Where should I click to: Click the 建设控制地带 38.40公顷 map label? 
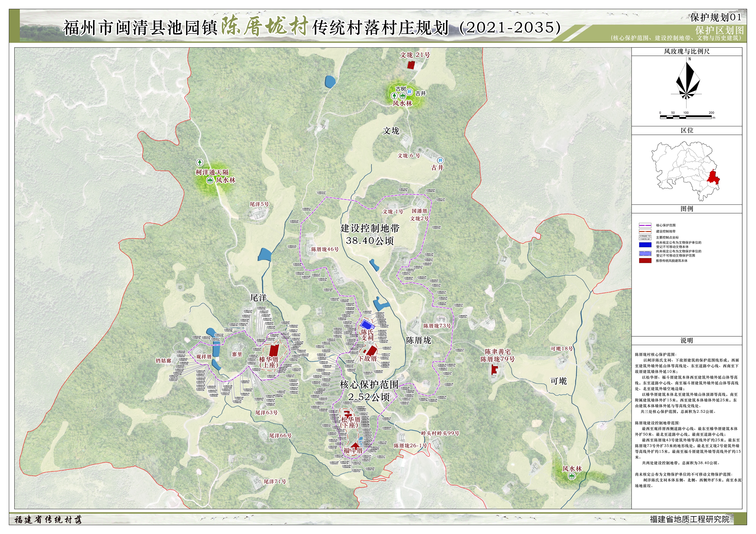pos(370,235)
